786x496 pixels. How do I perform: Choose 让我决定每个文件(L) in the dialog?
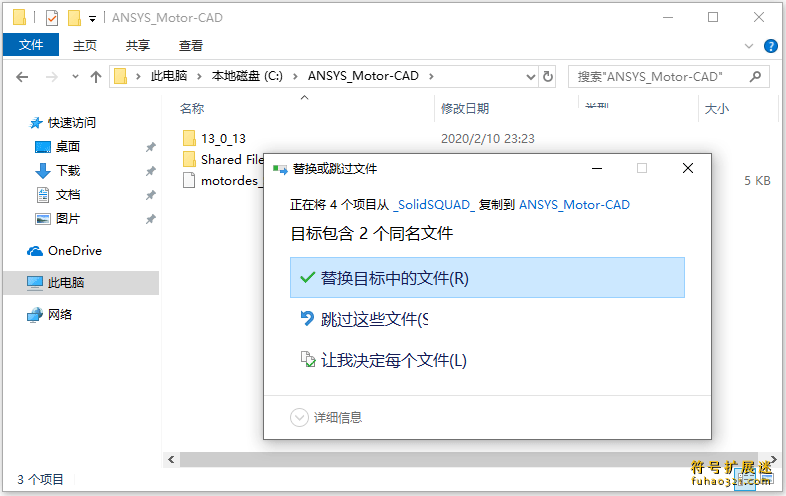click(384, 360)
